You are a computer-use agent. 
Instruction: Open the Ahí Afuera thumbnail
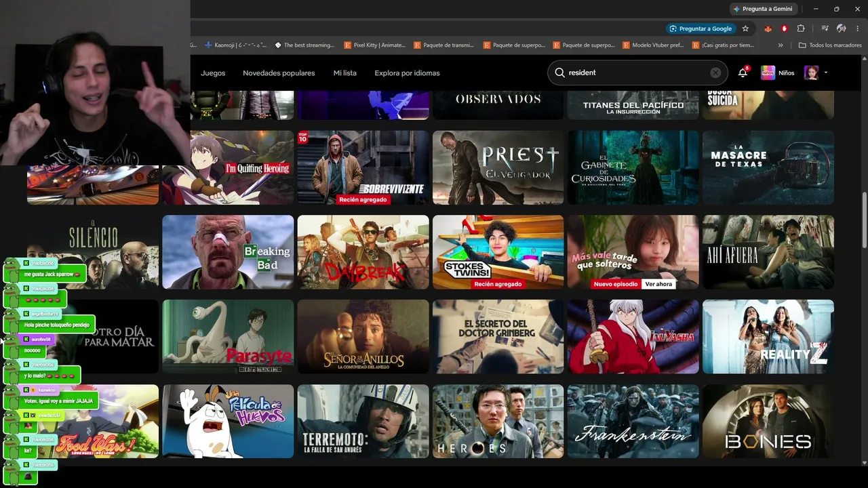click(x=768, y=252)
